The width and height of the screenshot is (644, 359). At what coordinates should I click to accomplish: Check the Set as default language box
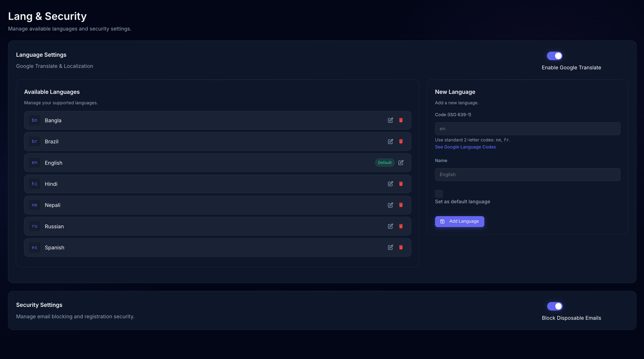pos(439,194)
